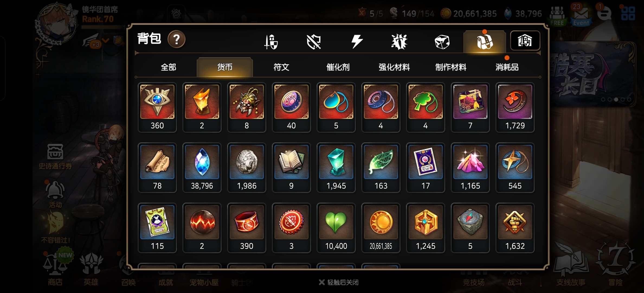Select the spiky burst category icon

(399, 42)
